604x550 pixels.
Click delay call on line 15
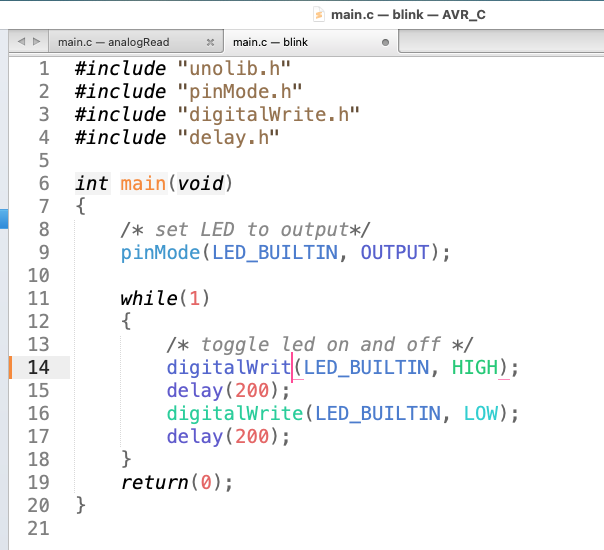click(x=195, y=391)
